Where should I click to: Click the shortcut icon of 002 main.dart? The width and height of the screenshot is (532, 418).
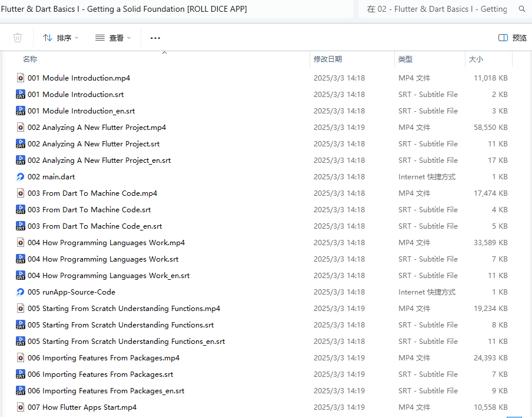coord(21,176)
